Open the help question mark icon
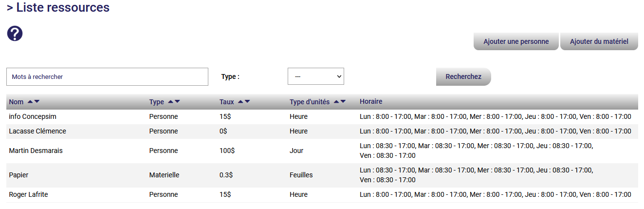 (15, 34)
